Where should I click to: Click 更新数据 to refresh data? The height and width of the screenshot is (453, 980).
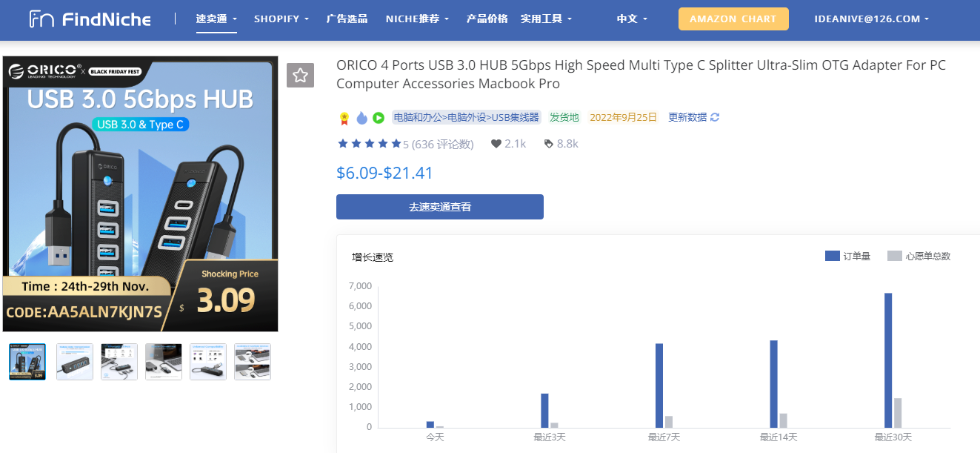tap(687, 117)
